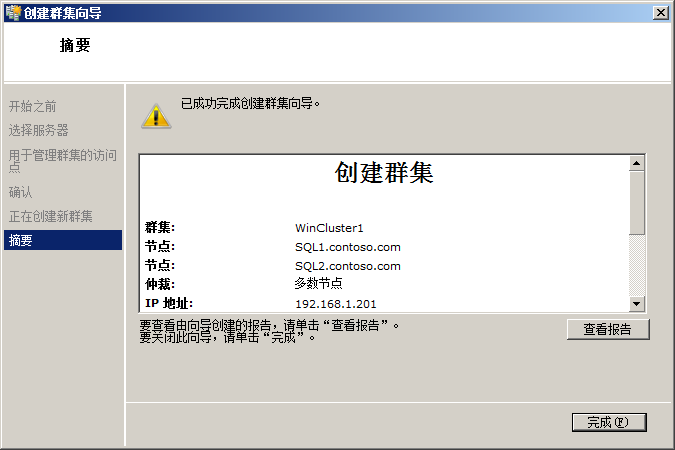
Task: Click the 创建群集 report heading
Action: pos(384,173)
